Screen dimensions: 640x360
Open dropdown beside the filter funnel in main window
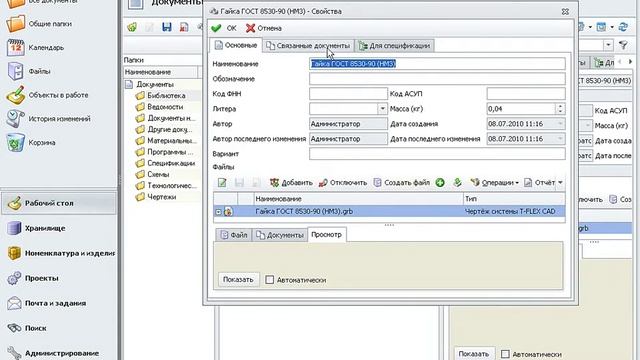(x=609, y=45)
